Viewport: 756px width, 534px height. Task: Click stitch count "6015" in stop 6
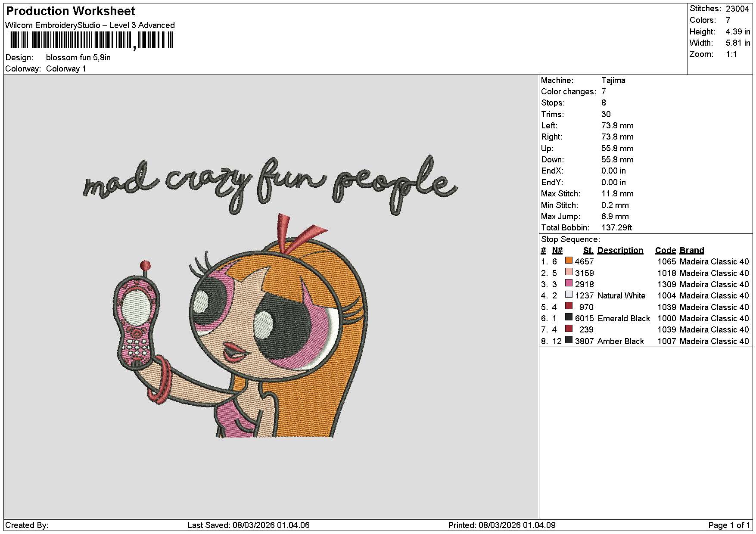[x=584, y=319]
